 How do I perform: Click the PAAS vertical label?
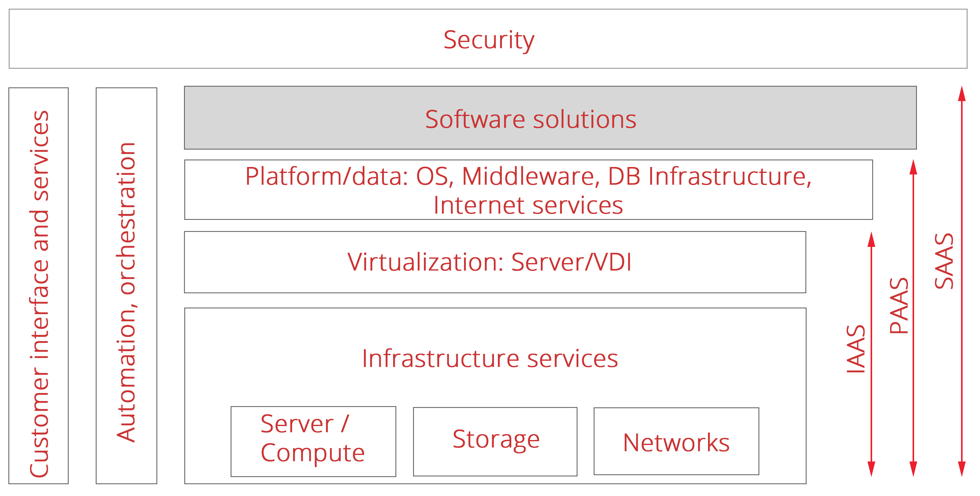click(899, 305)
